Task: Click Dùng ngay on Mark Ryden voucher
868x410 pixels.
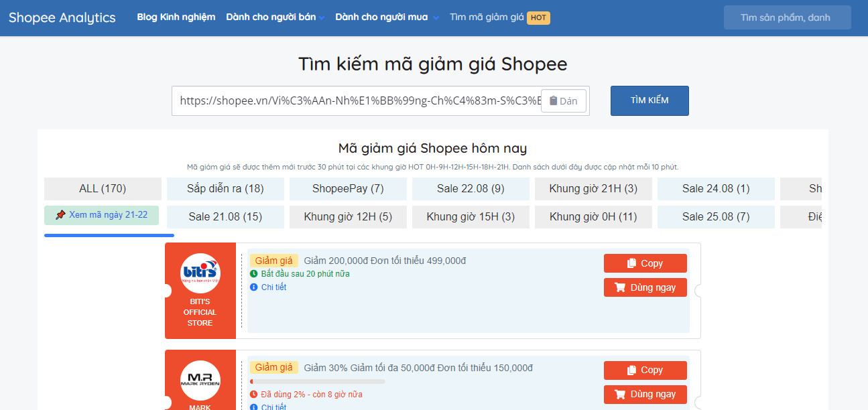Action: [x=645, y=394]
